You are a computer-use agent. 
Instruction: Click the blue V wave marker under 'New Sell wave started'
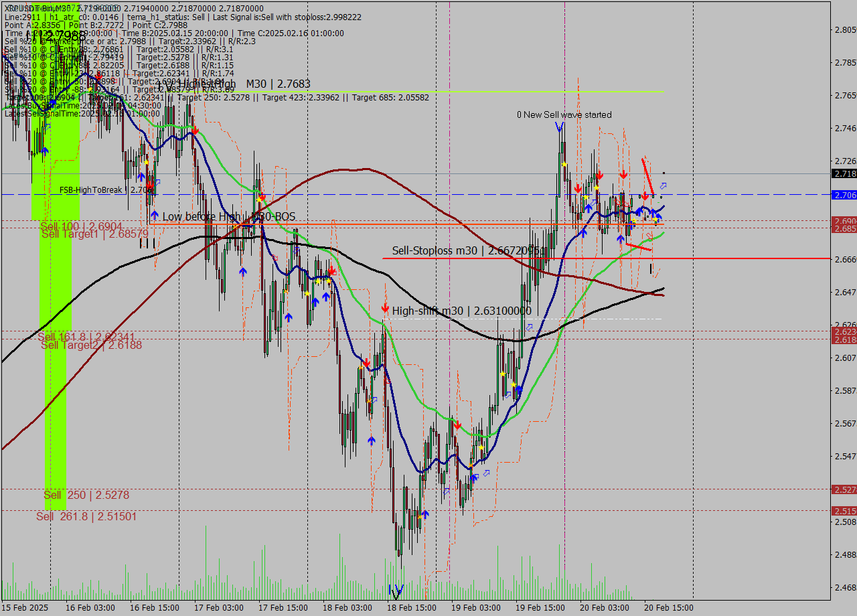559,127
